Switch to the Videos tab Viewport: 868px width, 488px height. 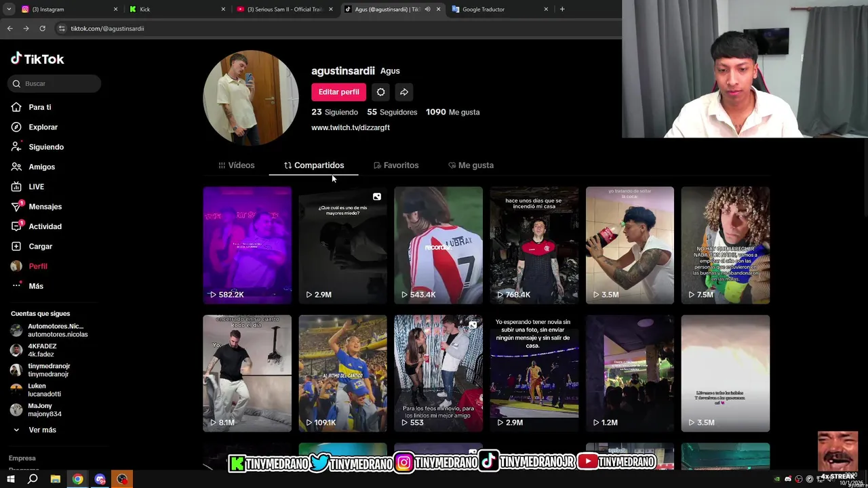[x=237, y=165]
